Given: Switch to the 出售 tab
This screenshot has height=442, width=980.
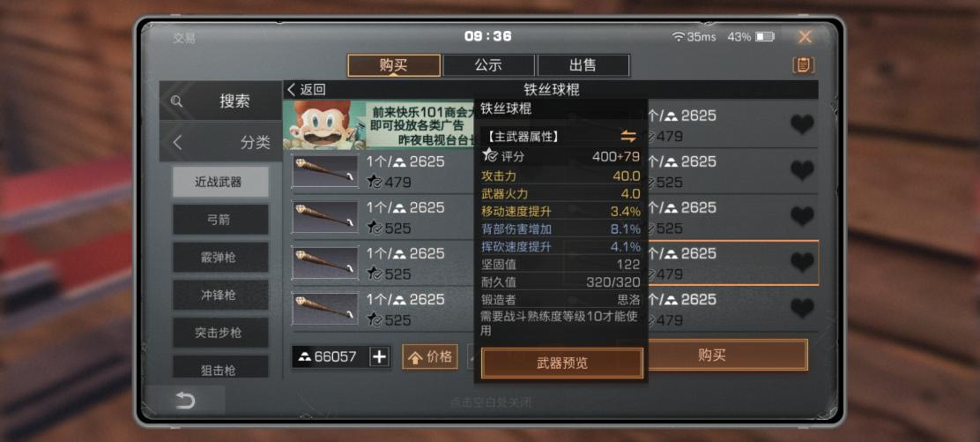Looking at the screenshot, I should coord(583,65).
